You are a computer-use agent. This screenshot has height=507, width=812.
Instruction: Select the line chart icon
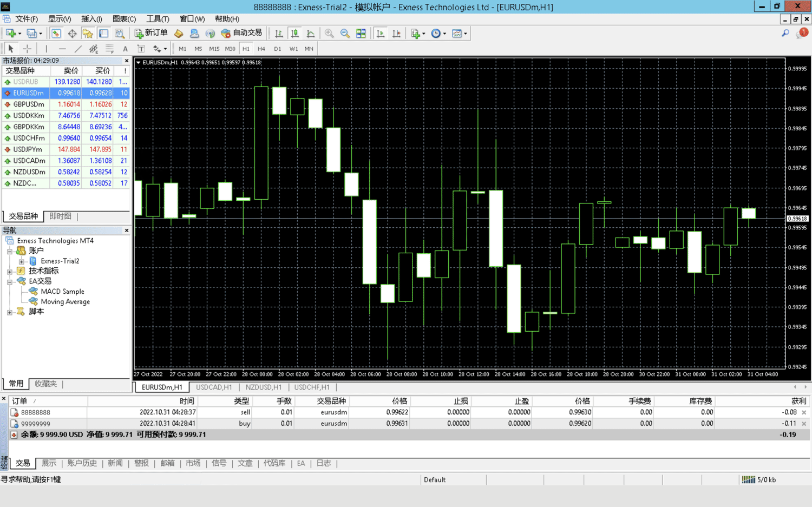[311, 34]
